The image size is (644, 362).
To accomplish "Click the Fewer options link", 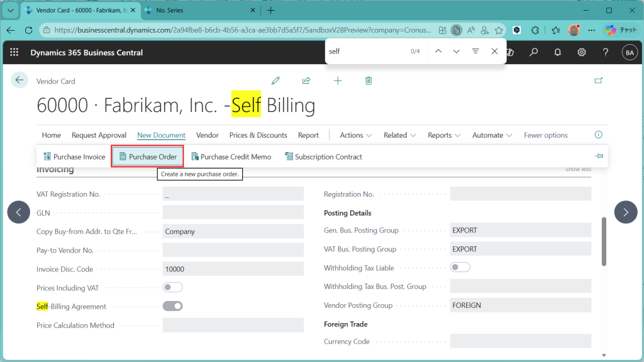I will [x=545, y=135].
